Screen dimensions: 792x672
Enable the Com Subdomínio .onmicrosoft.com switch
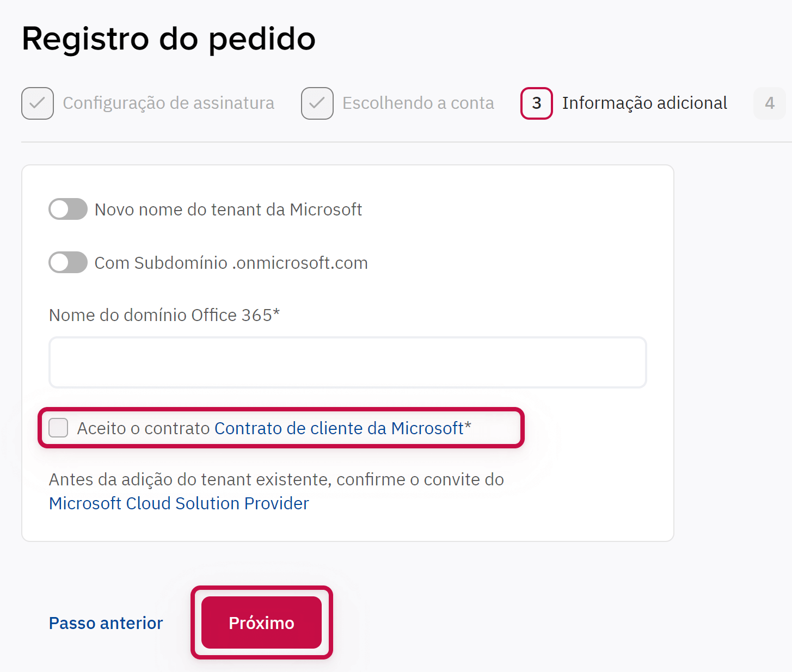[68, 263]
